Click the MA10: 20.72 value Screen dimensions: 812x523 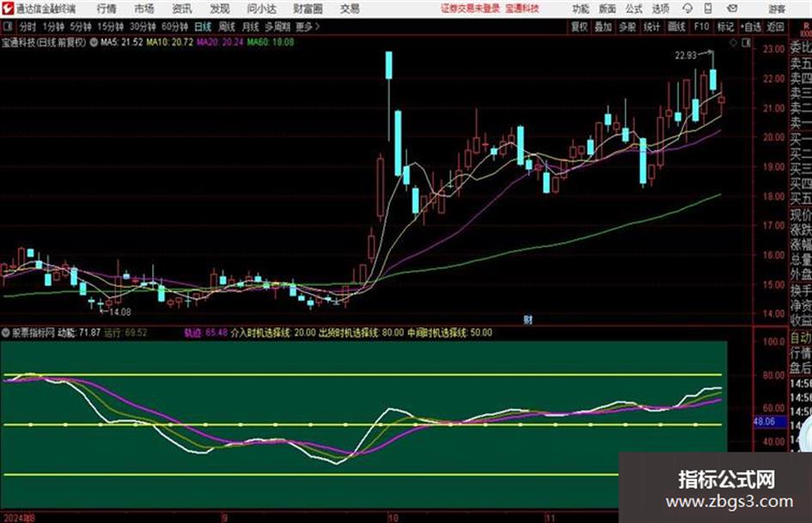169,42
